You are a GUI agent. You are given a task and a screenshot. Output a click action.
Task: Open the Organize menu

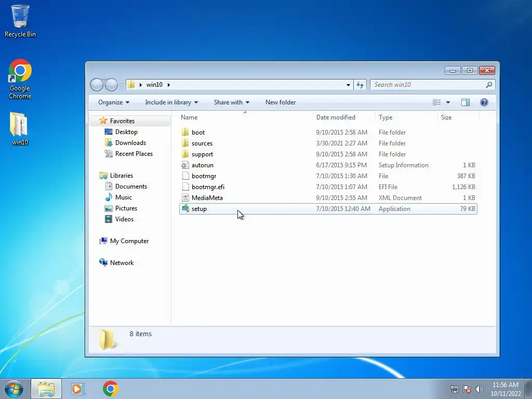[x=114, y=102]
